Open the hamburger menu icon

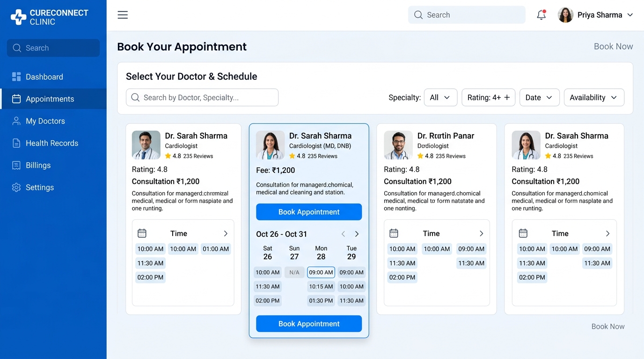click(123, 15)
